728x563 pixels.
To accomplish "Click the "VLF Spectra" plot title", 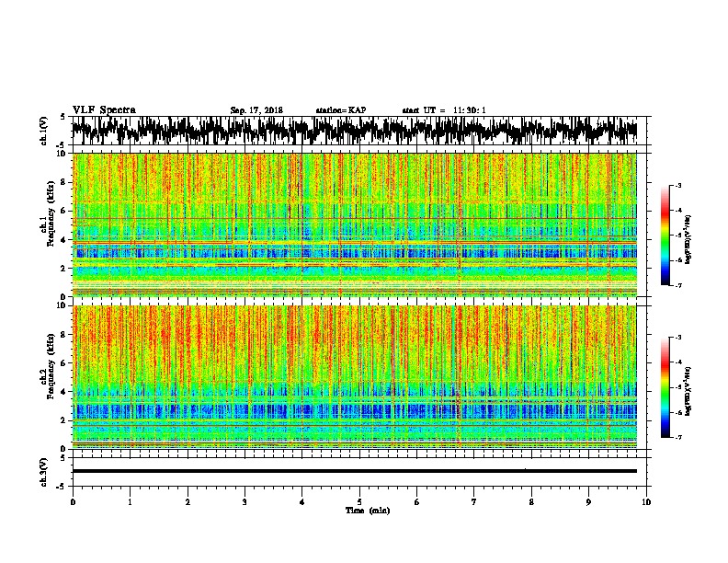I will pos(104,110).
